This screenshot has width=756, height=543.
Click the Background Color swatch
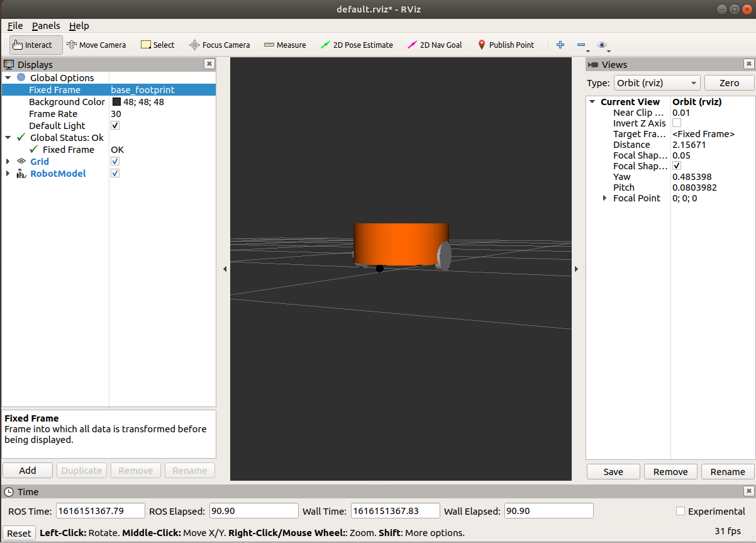click(x=116, y=101)
